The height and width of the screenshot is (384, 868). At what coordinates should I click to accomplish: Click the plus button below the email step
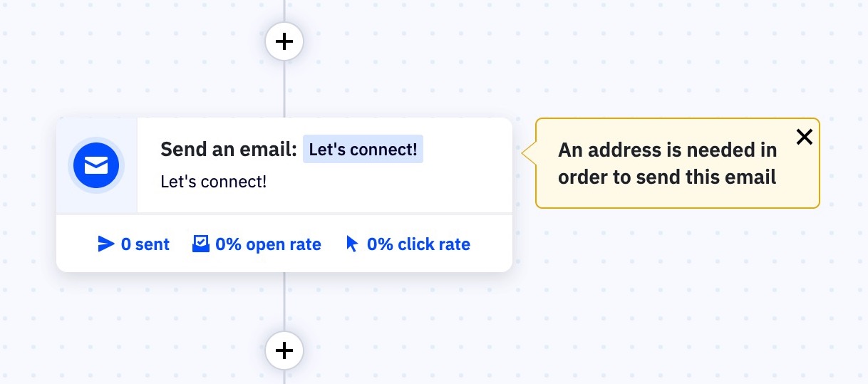point(284,351)
